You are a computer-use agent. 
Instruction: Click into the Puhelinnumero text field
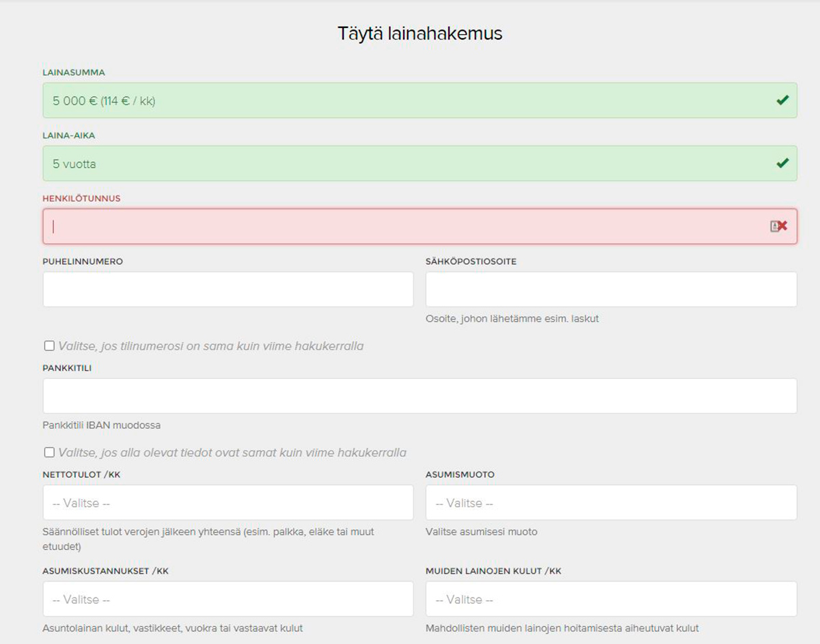tap(228, 290)
